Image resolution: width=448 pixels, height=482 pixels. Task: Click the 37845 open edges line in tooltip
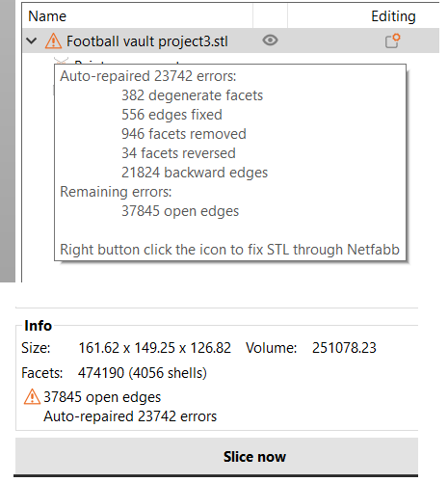180,211
